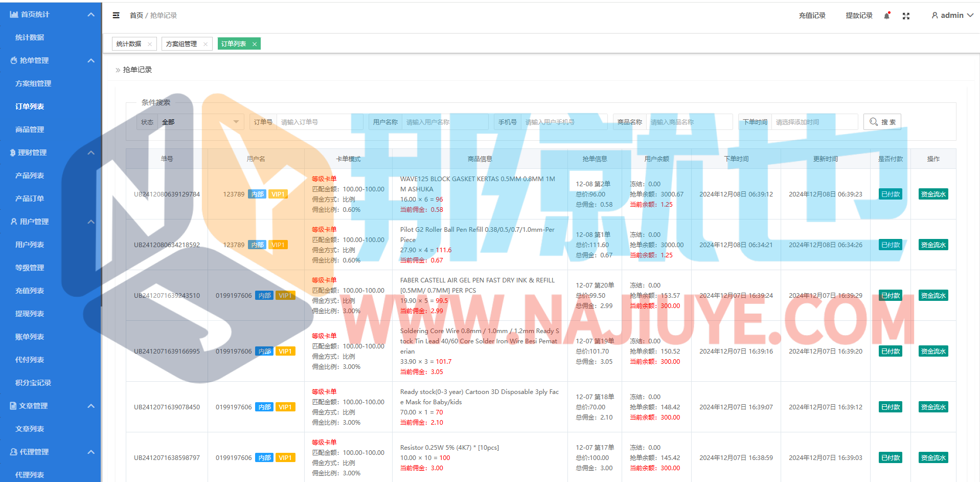Click the sidebar collapse hamburger icon
The width and height of the screenshot is (980, 482).
click(116, 15)
